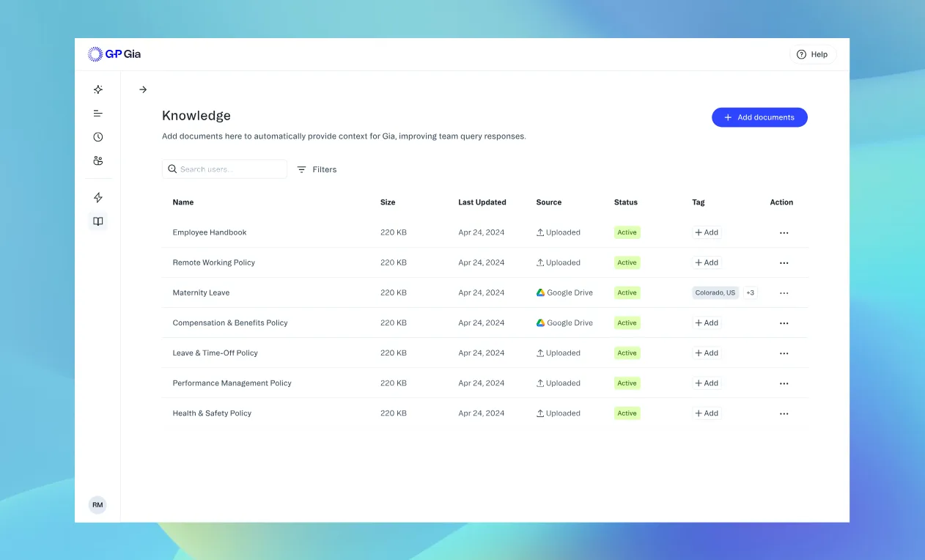Click the Add documents button
925x560 pixels.
coord(759,117)
